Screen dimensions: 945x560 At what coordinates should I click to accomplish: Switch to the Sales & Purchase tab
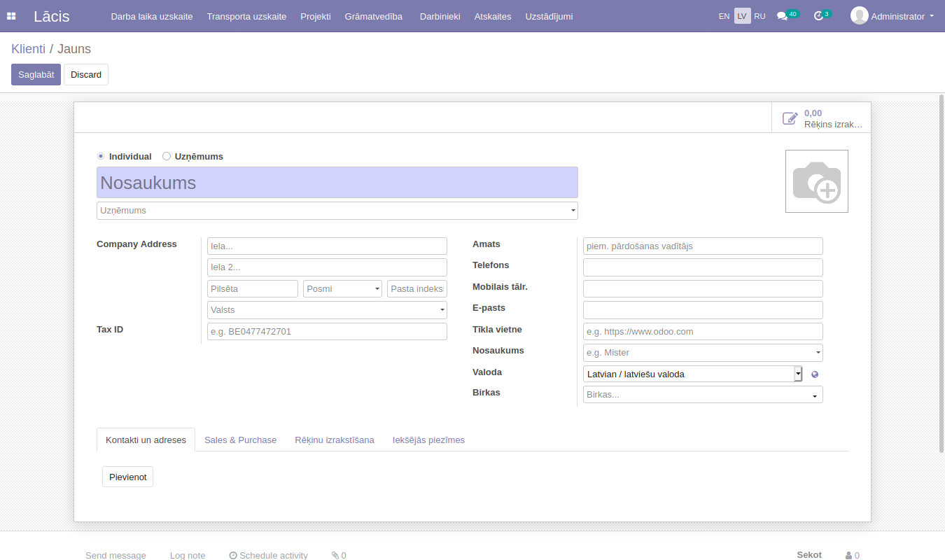coord(240,440)
